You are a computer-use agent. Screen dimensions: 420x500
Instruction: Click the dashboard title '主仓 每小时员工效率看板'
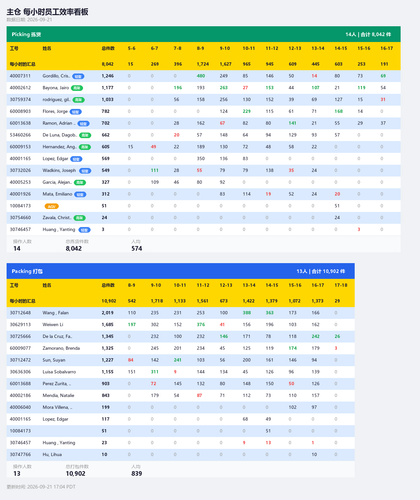(x=47, y=12)
